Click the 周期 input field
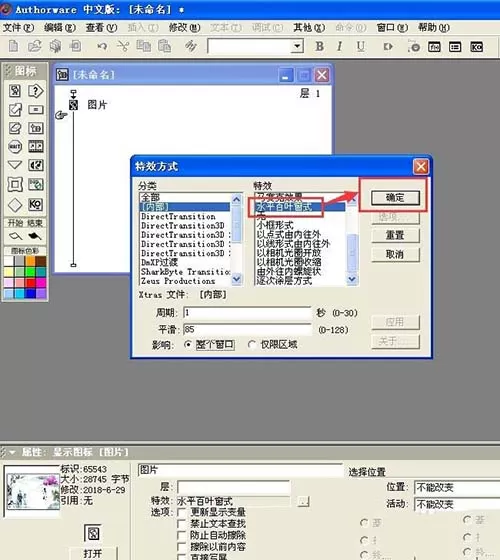This screenshot has width=500, height=560. click(247, 313)
